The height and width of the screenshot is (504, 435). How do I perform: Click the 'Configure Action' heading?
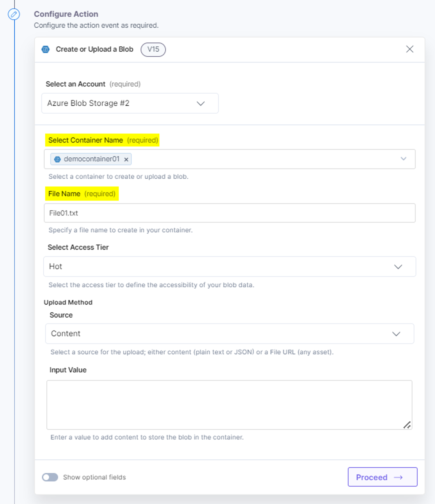pyautogui.click(x=66, y=14)
